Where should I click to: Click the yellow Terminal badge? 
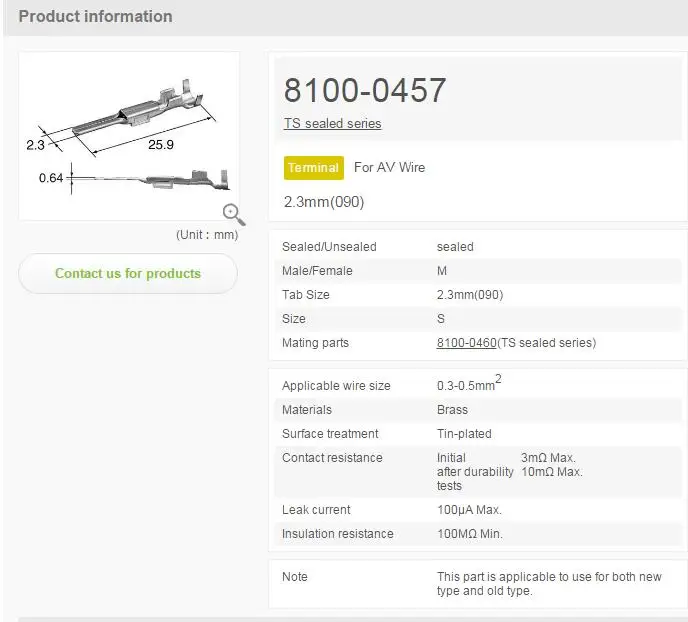point(314,168)
